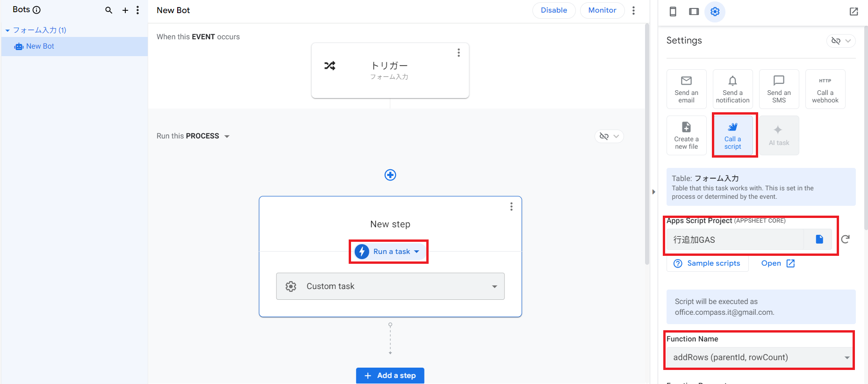The height and width of the screenshot is (384, 868).
Task: Click the search icon in Bots panel
Action: [x=108, y=10]
